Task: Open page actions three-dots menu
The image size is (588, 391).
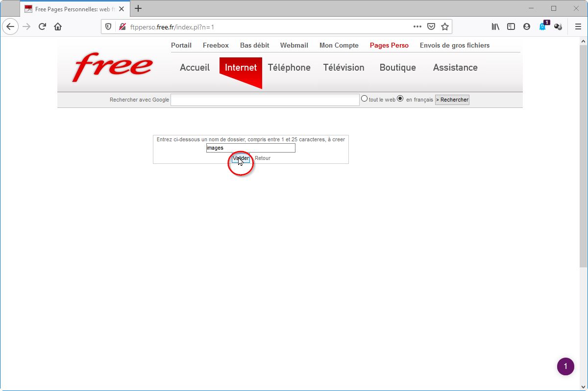Action: [417, 26]
